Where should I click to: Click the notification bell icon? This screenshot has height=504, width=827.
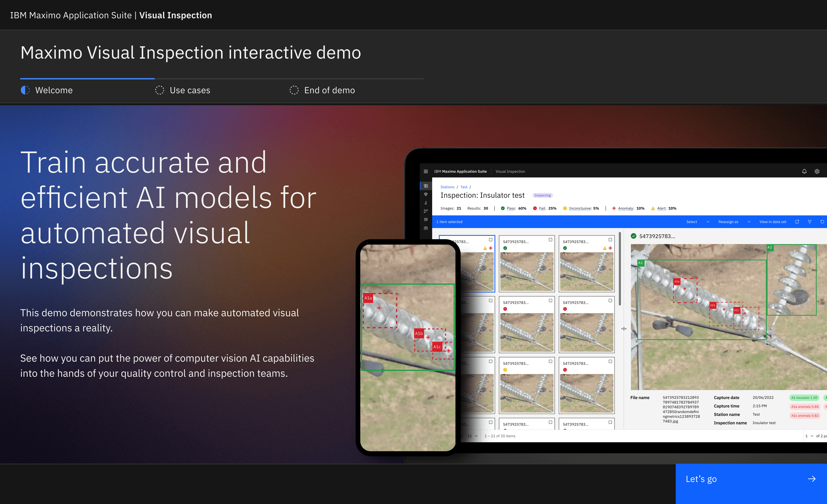(x=804, y=172)
